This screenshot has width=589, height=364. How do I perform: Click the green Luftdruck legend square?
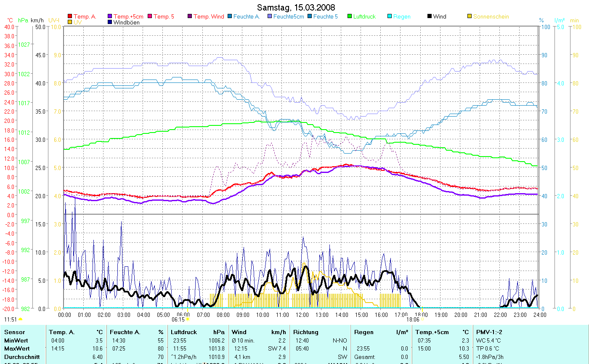(x=350, y=17)
